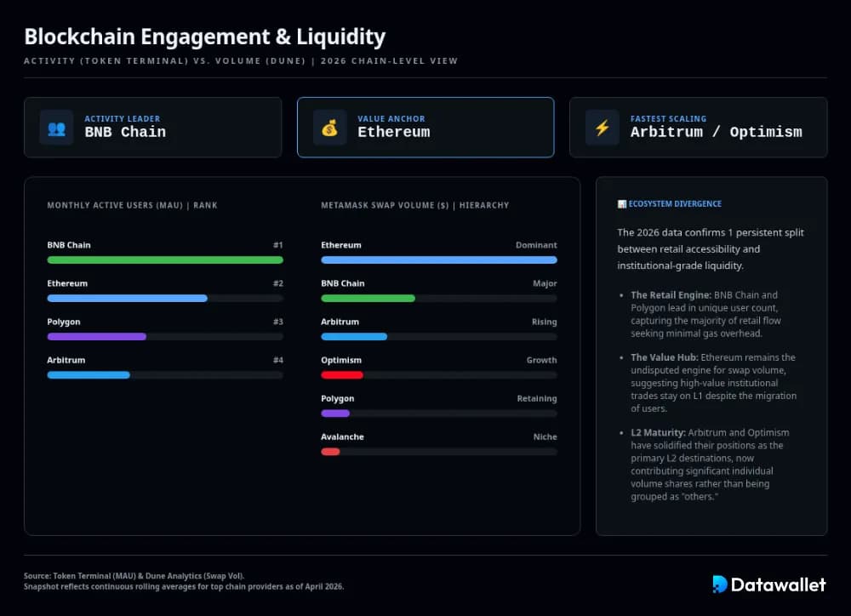The height and width of the screenshot is (616, 851).
Task: Click the Polygon label in swap list
Action: (x=338, y=398)
